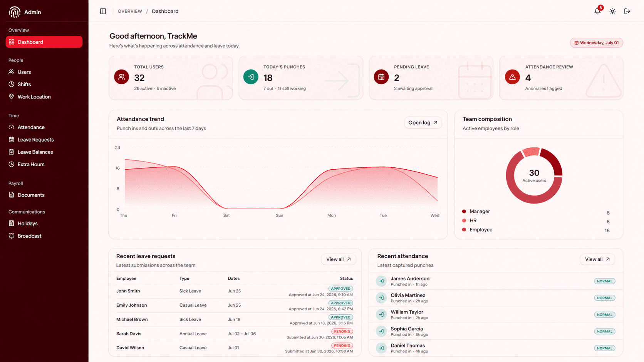Click the punch icon beside James Anderson

pyautogui.click(x=381, y=281)
